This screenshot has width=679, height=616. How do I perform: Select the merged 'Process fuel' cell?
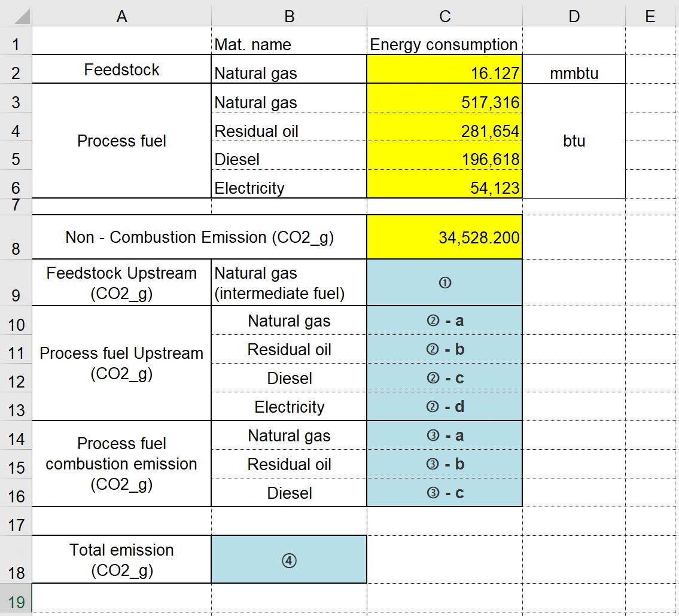click(x=121, y=141)
